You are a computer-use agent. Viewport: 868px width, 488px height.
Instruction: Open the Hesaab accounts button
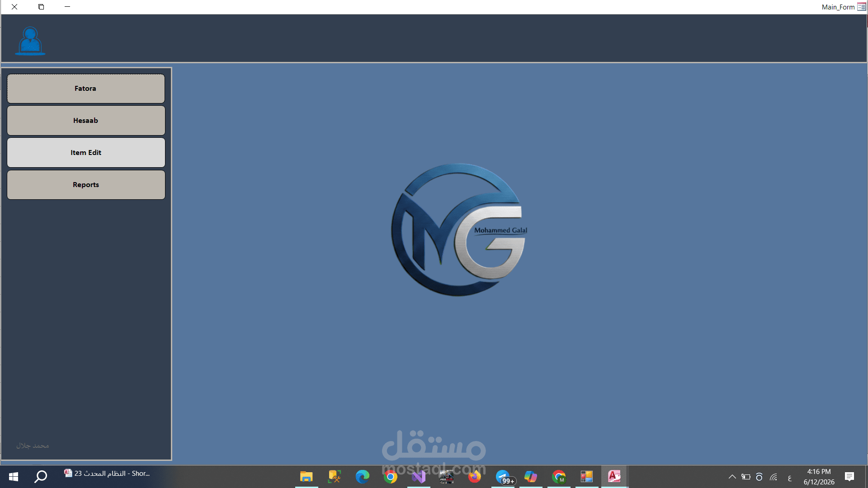tap(86, 121)
